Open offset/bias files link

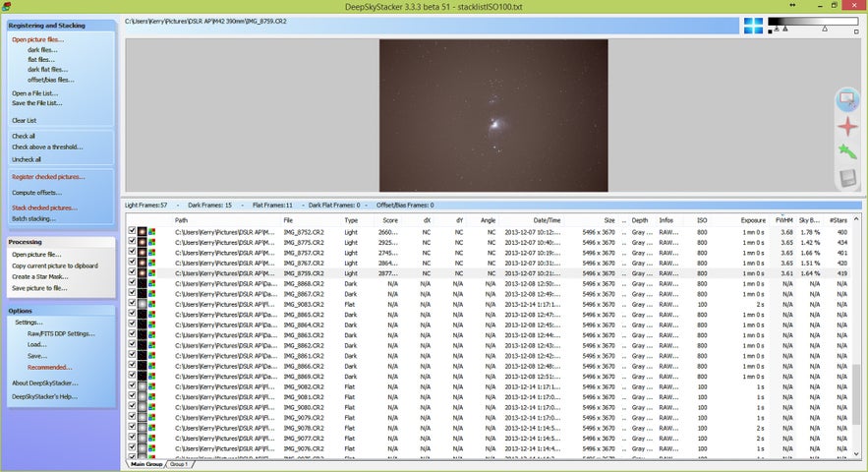(x=51, y=80)
